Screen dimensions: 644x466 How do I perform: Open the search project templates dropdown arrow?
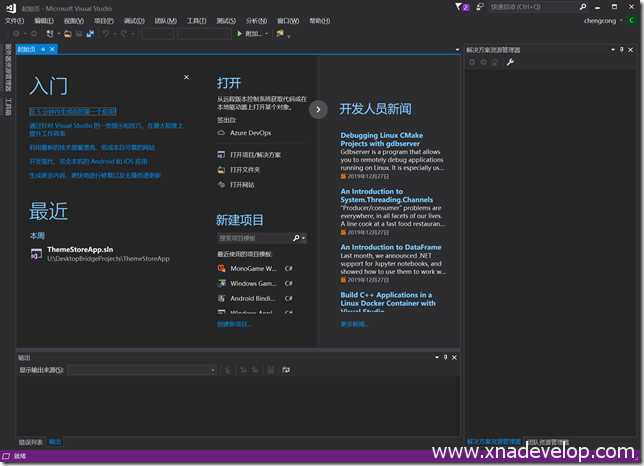click(303, 239)
